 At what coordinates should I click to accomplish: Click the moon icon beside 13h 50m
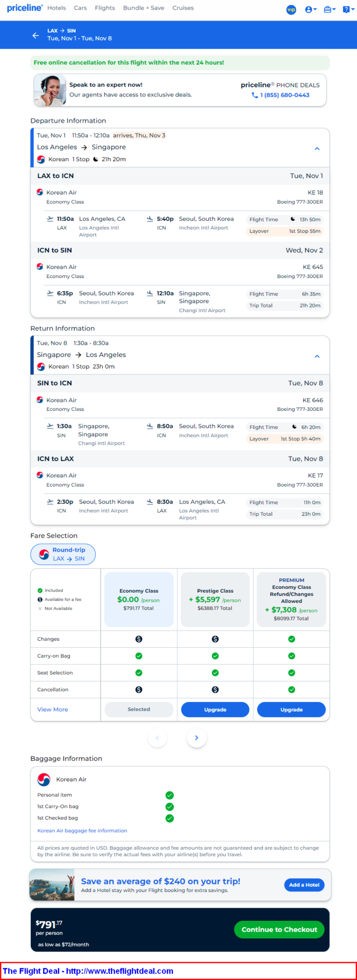[x=293, y=219]
